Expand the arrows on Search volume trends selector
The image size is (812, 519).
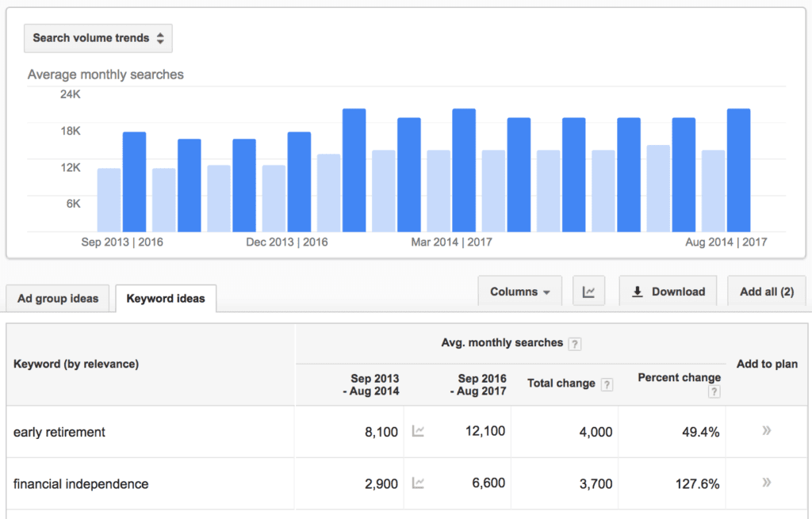[159, 37]
